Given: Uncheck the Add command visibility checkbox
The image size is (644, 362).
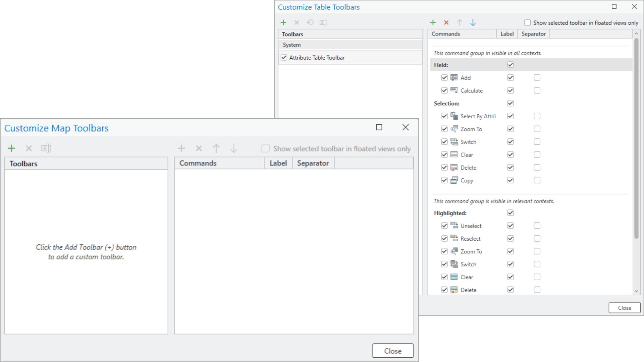Looking at the screenshot, I should pos(444,78).
